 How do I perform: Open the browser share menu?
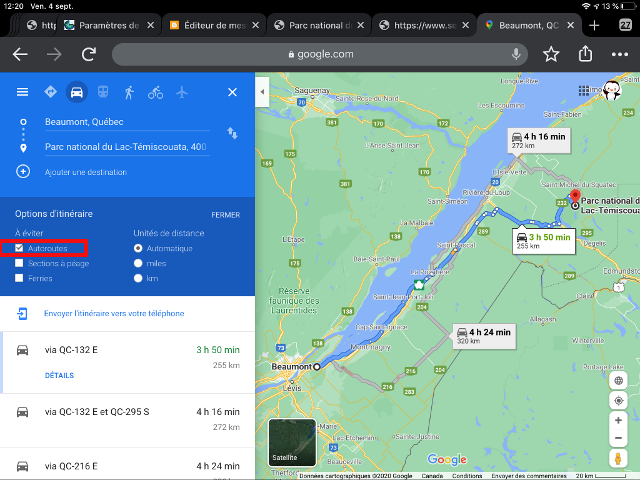click(585, 53)
